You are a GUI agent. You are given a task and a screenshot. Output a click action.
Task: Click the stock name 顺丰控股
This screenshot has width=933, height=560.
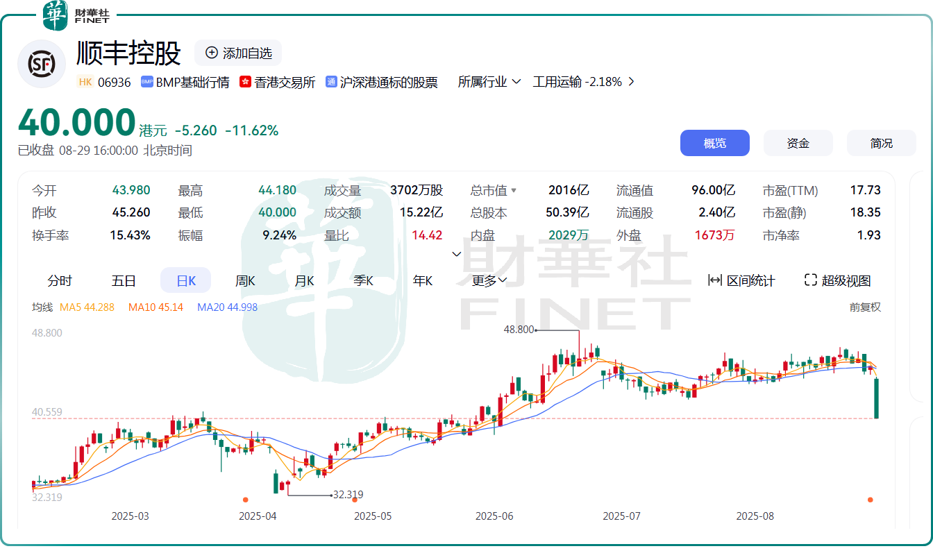(129, 53)
